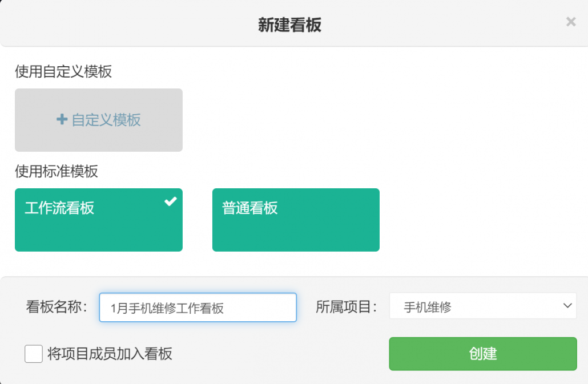Click the dropdown arrow next to 手机维修

coord(567,306)
